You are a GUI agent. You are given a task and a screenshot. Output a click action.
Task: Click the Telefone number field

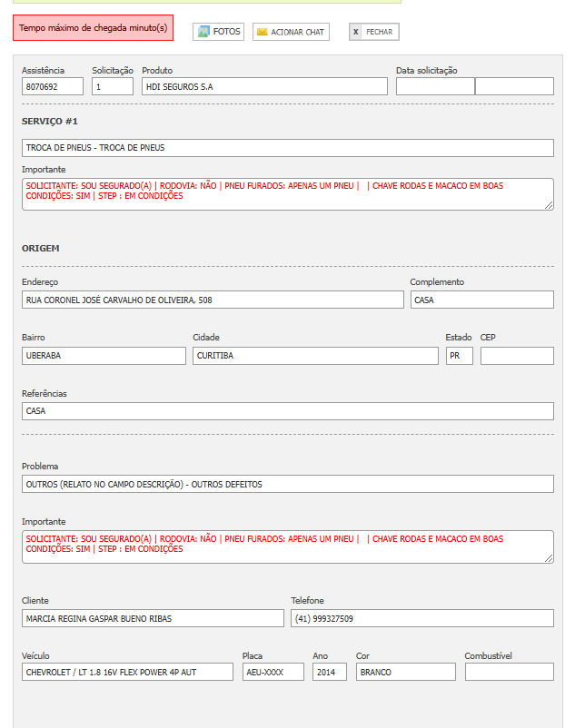click(421, 618)
